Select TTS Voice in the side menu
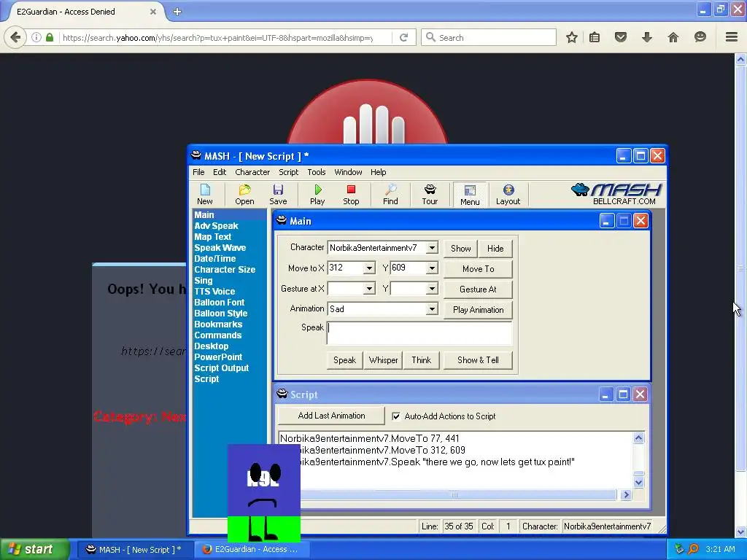This screenshot has width=747, height=560. click(214, 292)
